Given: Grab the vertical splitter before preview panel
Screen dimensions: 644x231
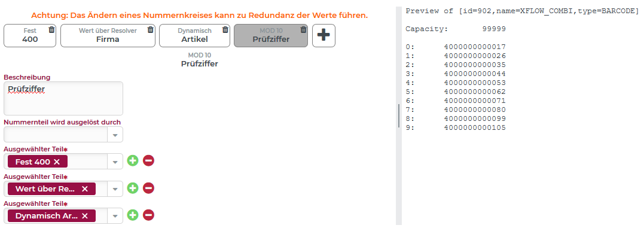Looking at the screenshot, I should point(398,116).
